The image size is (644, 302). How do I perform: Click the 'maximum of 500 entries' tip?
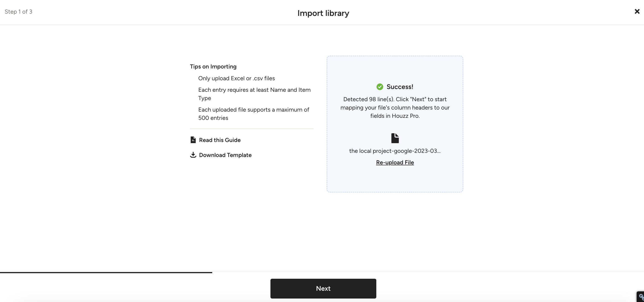point(253,114)
